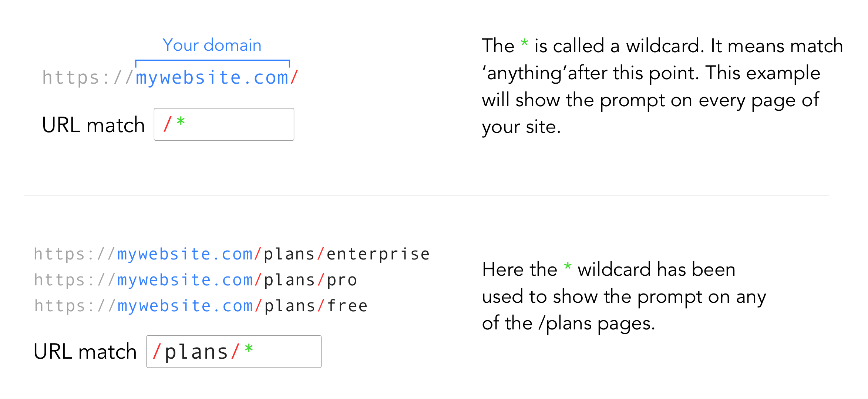Screen dimensions: 868x399
Task: Click the '/plans pages.' text in the lower paragraph
Action: (x=597, y=323)
